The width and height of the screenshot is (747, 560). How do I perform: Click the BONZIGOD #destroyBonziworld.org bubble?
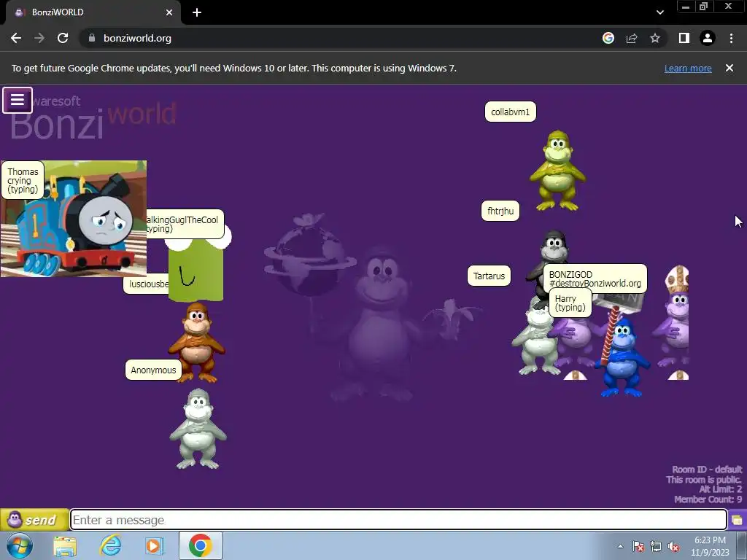click(595, 279)
